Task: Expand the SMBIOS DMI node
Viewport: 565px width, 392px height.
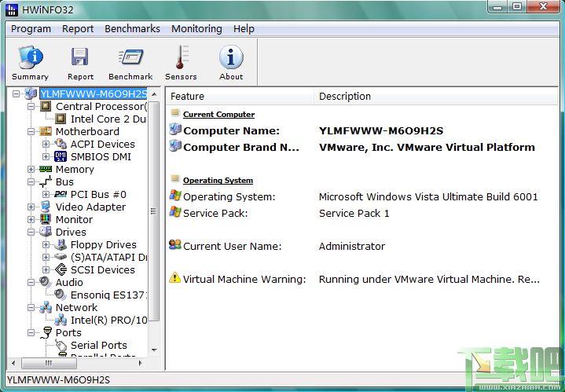Action: click(x=46, y=157)
